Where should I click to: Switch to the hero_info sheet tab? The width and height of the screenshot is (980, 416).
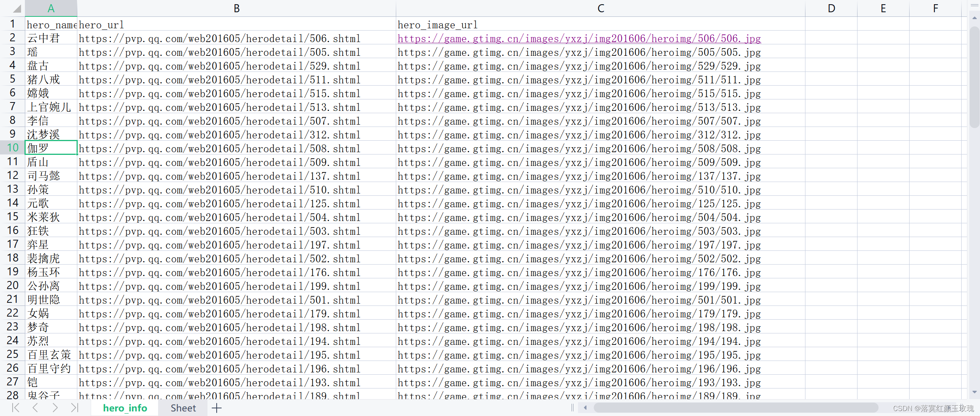(x=125, y=408)
